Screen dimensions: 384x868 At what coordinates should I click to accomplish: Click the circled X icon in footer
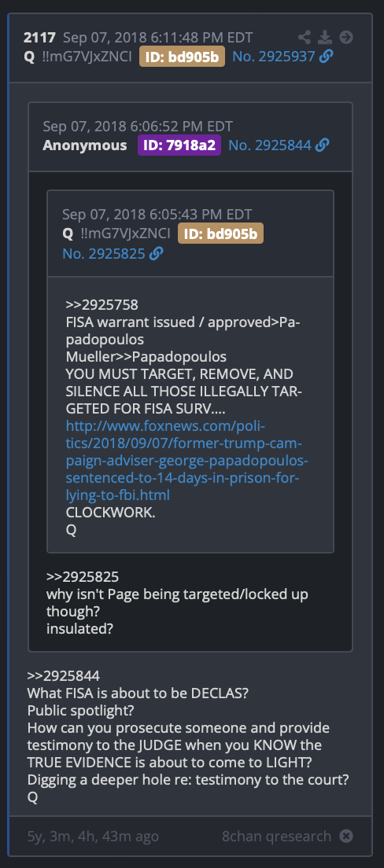point(346,835)
